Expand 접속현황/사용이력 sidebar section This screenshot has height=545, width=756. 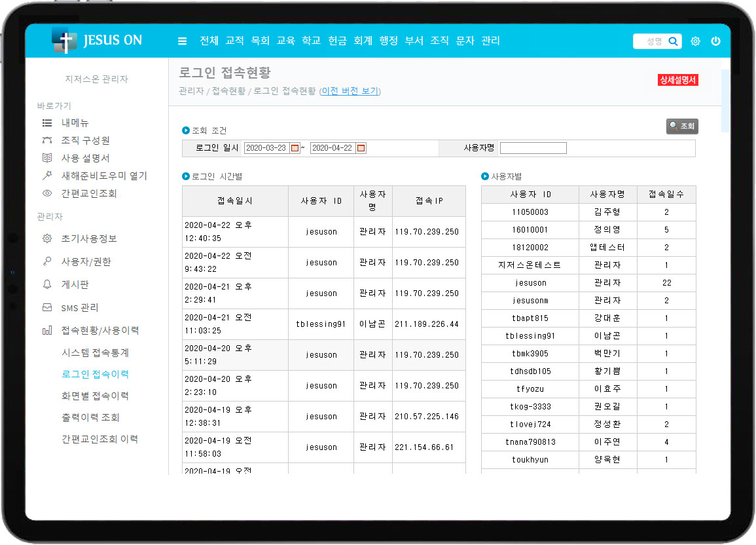pos(99,330)
